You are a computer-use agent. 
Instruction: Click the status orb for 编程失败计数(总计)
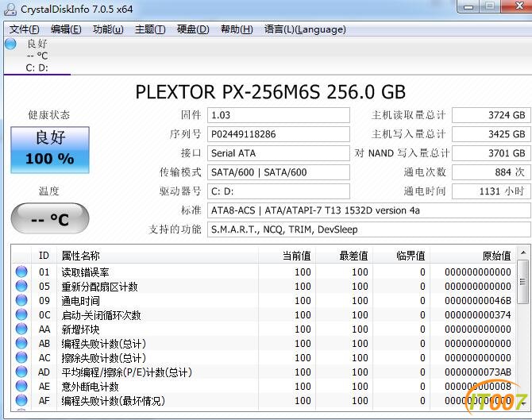click(21, 343)
